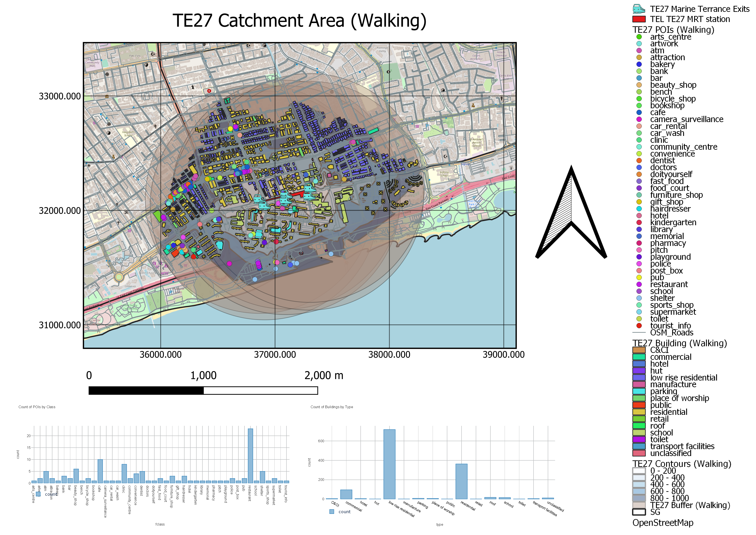Click the TE27 Buffer (Walking) legend swatch
The width and height of the screenshot is (756, 535).
639,505
